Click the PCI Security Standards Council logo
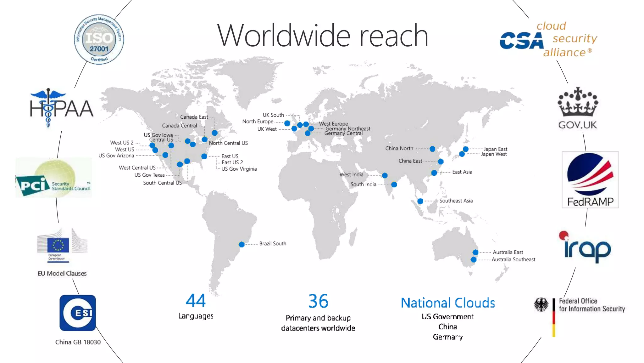644x363 pixels. 54,178
